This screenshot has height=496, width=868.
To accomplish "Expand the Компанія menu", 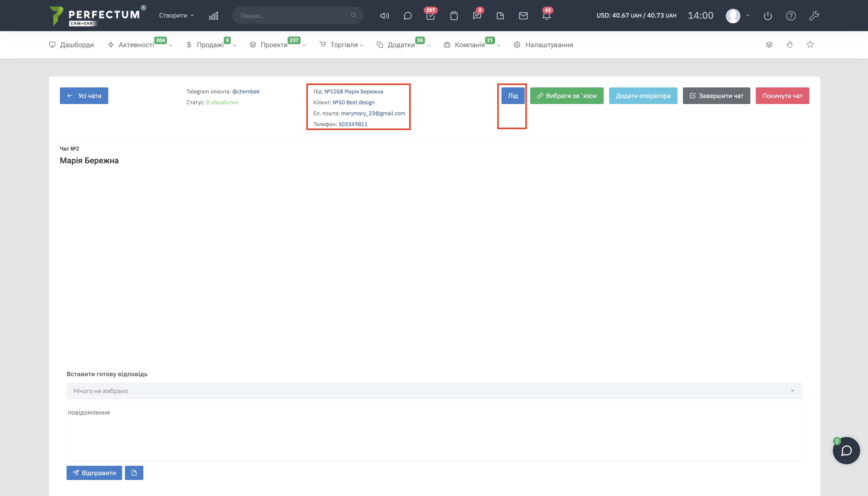I will point(472,45).
